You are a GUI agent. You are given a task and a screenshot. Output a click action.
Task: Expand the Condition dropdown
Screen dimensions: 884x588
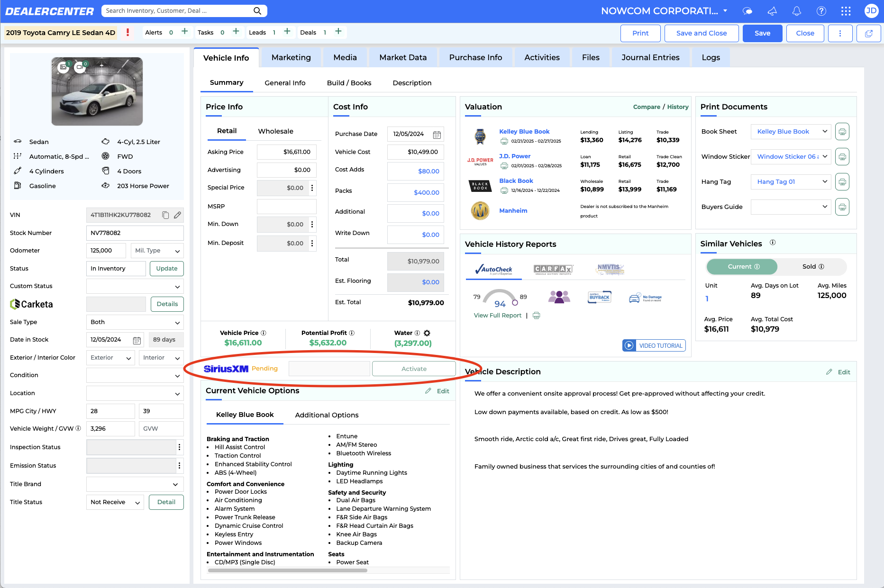click(x=135, y=375)
